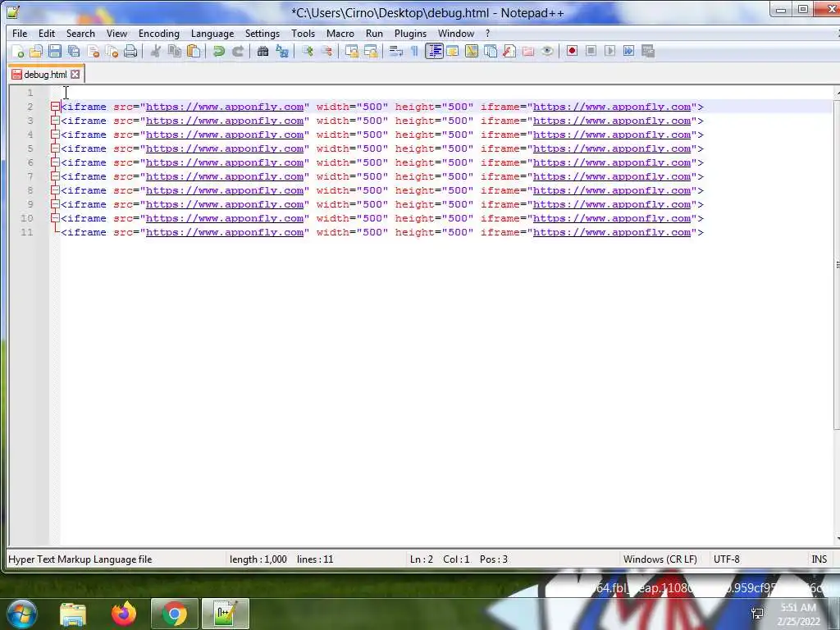Create a new document with the New icon

coord(18,52)
